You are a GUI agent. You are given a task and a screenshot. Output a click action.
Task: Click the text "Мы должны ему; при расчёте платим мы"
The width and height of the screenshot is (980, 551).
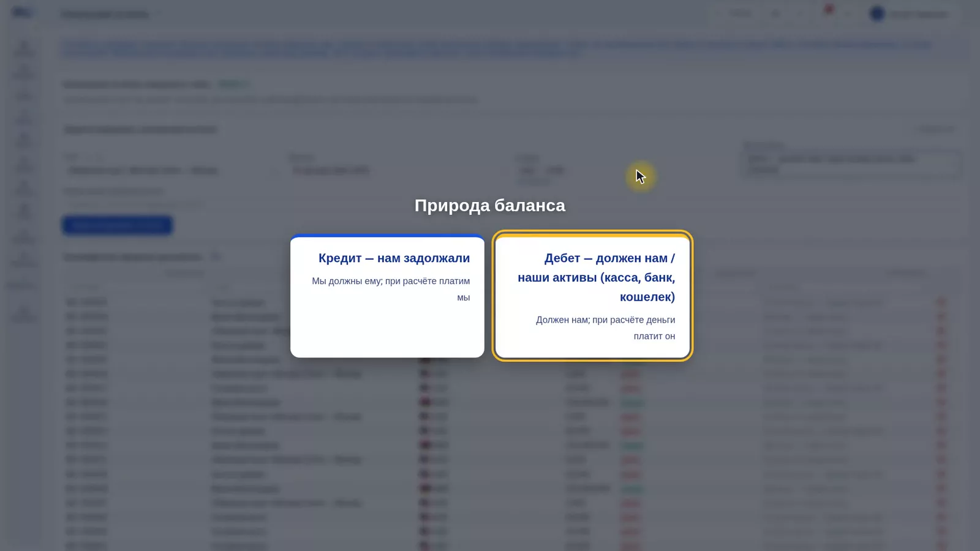click(391, 289)
